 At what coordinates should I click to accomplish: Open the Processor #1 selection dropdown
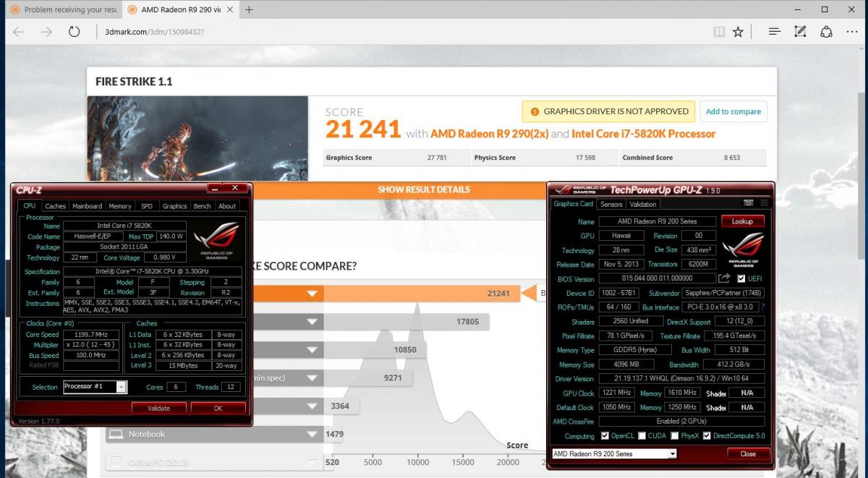click(x=122, y=387)
